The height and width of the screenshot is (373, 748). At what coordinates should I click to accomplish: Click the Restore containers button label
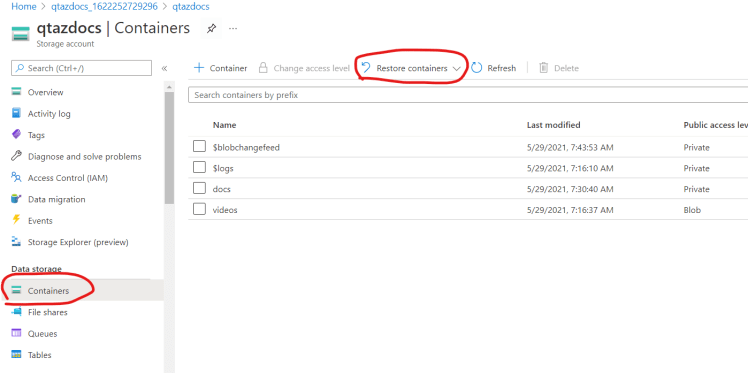[412, 68]
